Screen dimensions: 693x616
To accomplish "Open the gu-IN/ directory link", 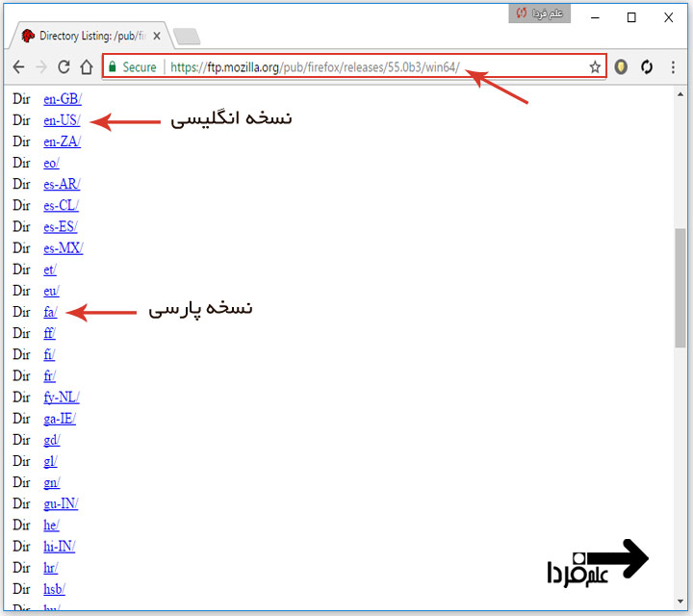I will click(61, 503).
